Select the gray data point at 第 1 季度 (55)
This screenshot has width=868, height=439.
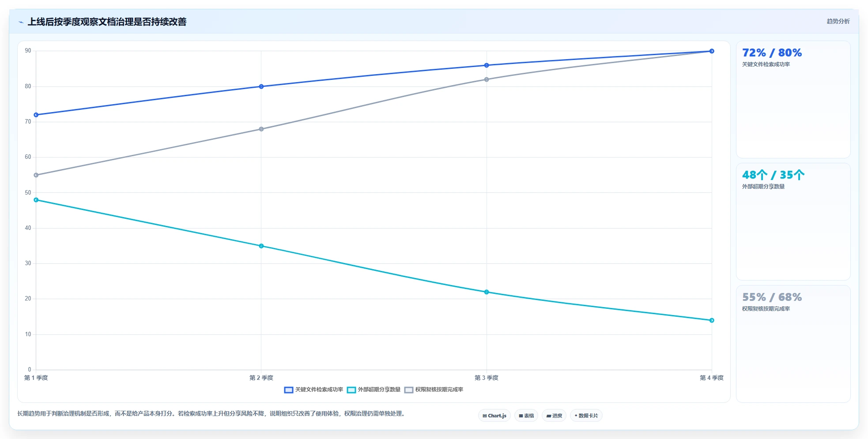pos(36,175)
